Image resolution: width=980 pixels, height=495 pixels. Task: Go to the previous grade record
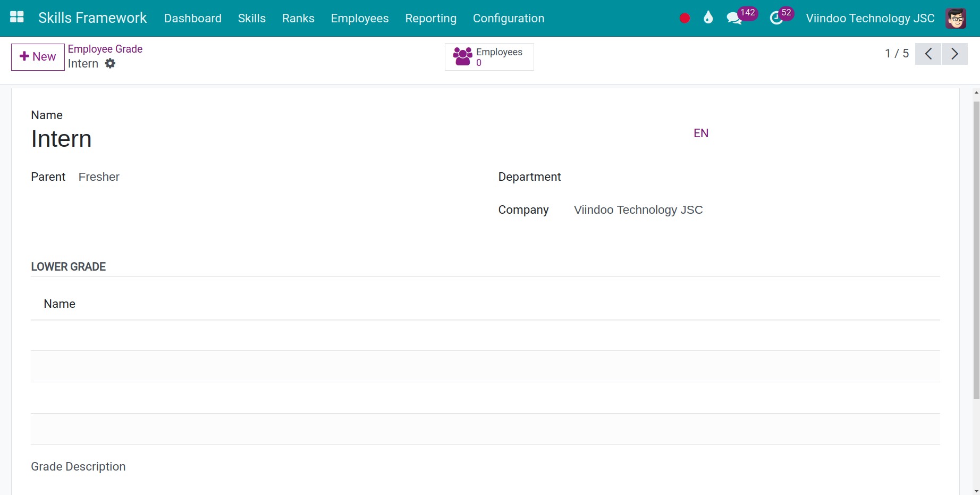coord(928,54)
